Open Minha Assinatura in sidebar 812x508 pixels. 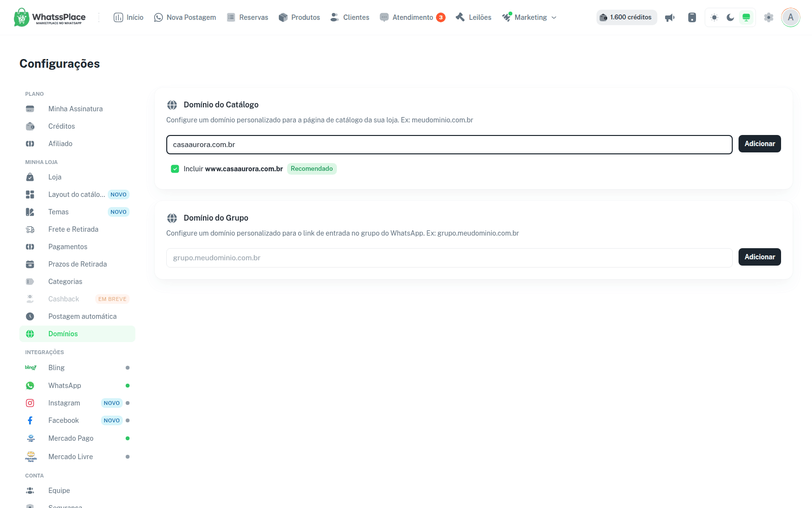(x=77, y=109)
